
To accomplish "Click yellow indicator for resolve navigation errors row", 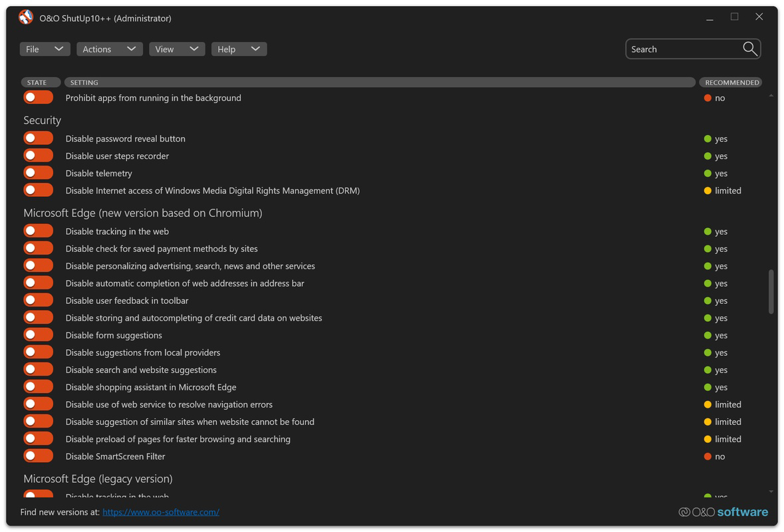I will (708, 404).
